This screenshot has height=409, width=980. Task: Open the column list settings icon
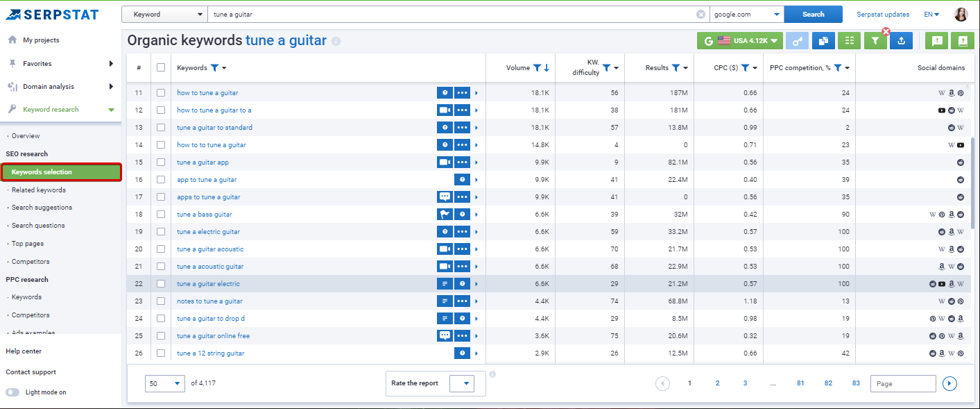(849, 40)
